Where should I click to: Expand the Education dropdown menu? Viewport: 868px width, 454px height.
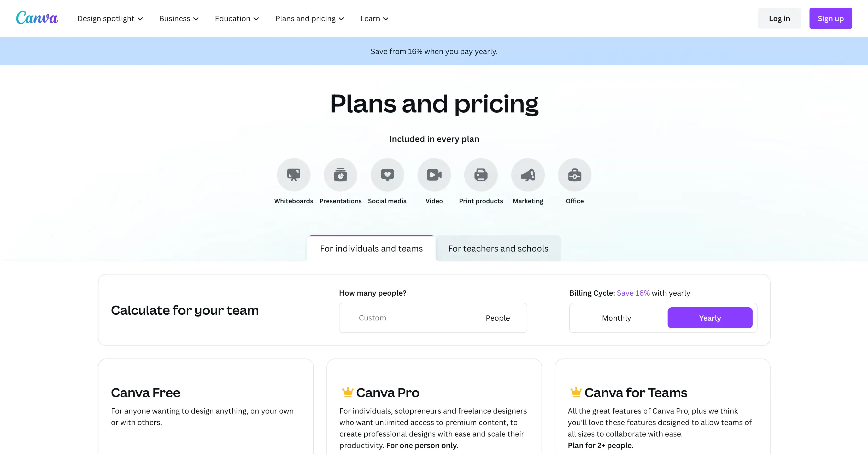[x=237, y=19]
